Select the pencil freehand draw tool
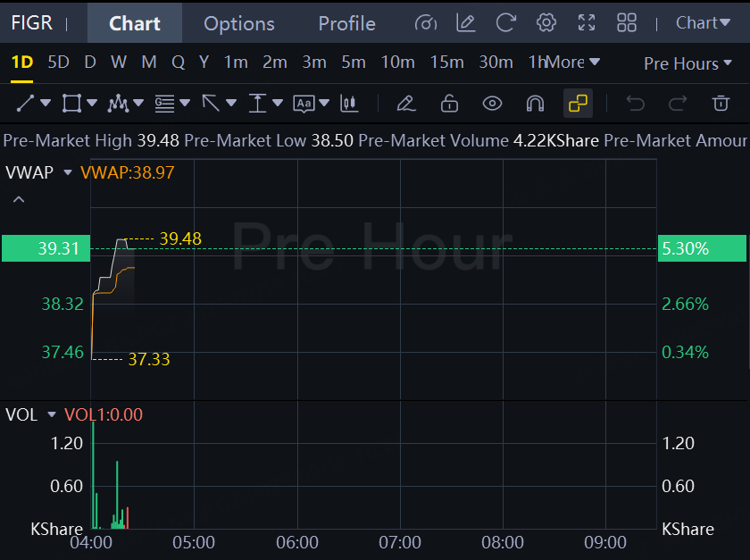Viewport: 750px width, 560px height. (406, 103)
